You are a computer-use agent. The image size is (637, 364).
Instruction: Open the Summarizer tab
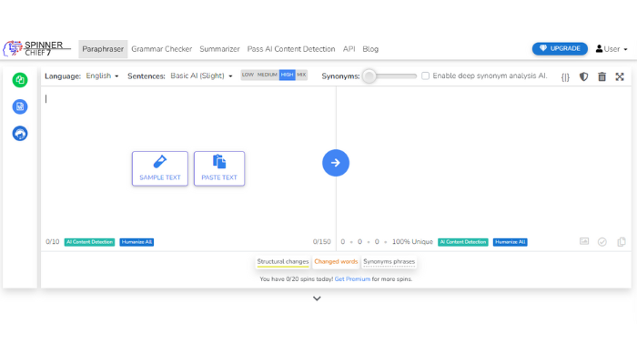[220, 49]
